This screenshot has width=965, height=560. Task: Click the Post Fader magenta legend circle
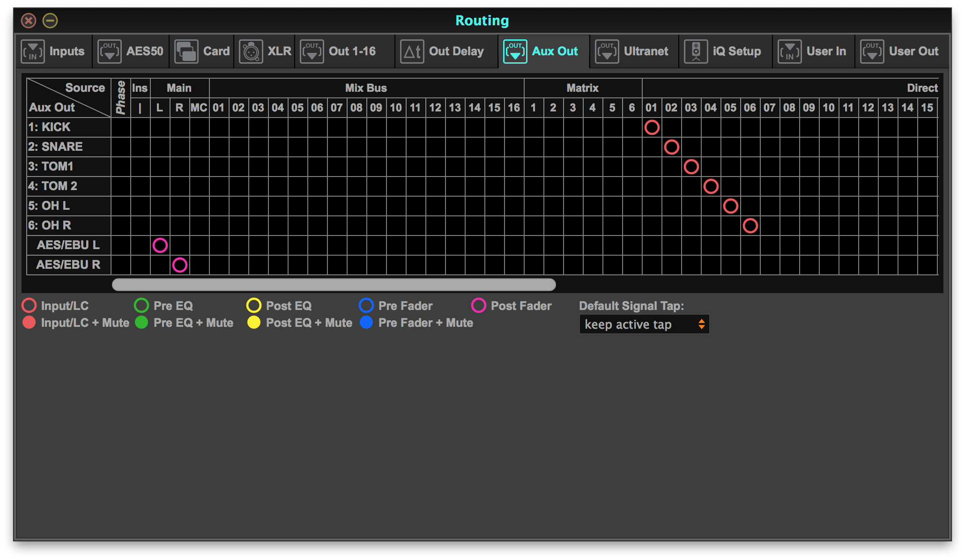point(478,306)
